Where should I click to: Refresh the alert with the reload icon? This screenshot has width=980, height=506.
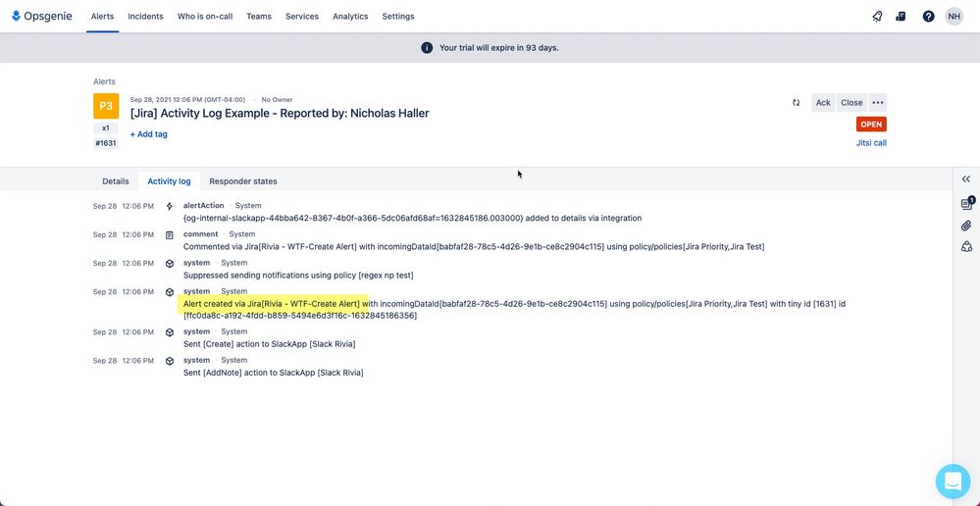tap(796, 102)
